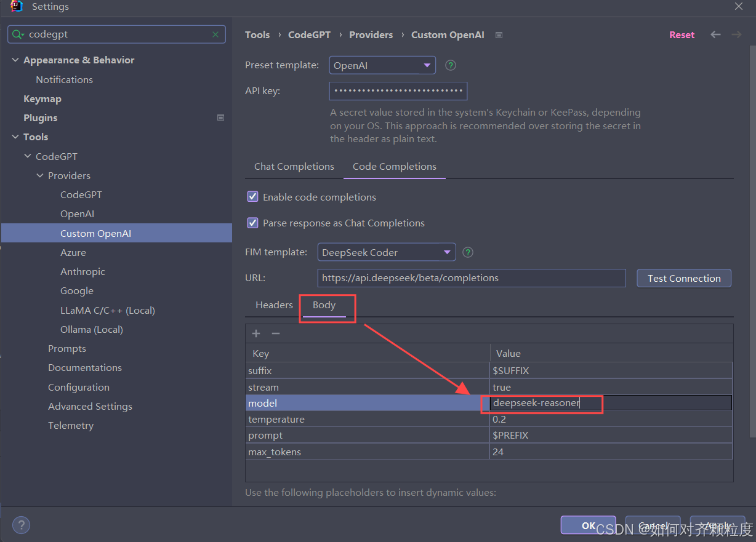Click the Value column header

(611, 353)
